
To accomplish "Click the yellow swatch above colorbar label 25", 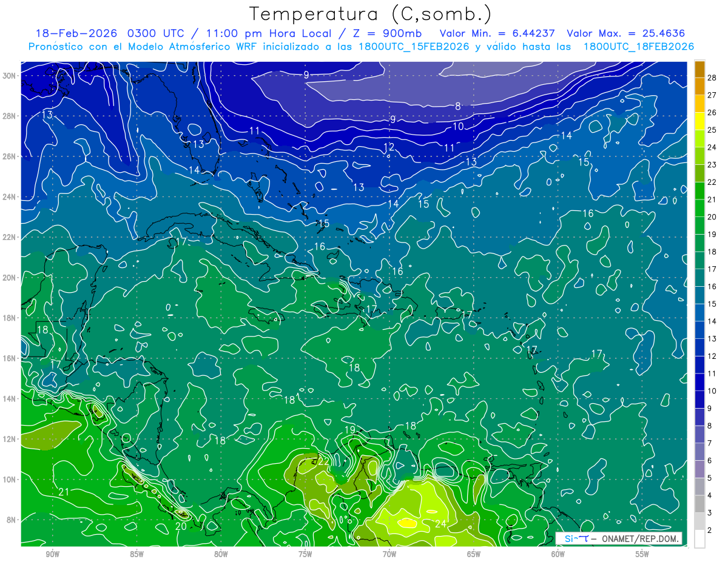I will [699, 121].
